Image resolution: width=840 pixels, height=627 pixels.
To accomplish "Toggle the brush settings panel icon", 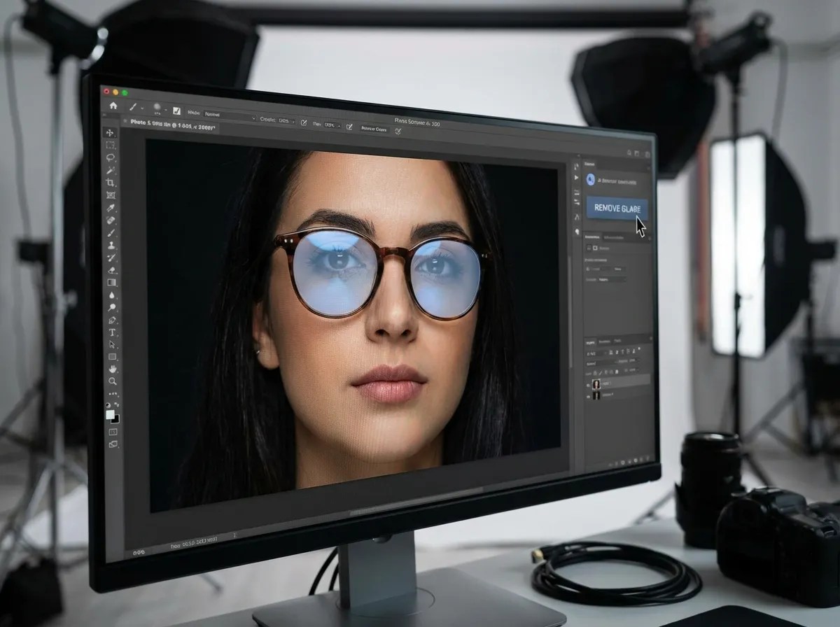I will tap(176, 111).
